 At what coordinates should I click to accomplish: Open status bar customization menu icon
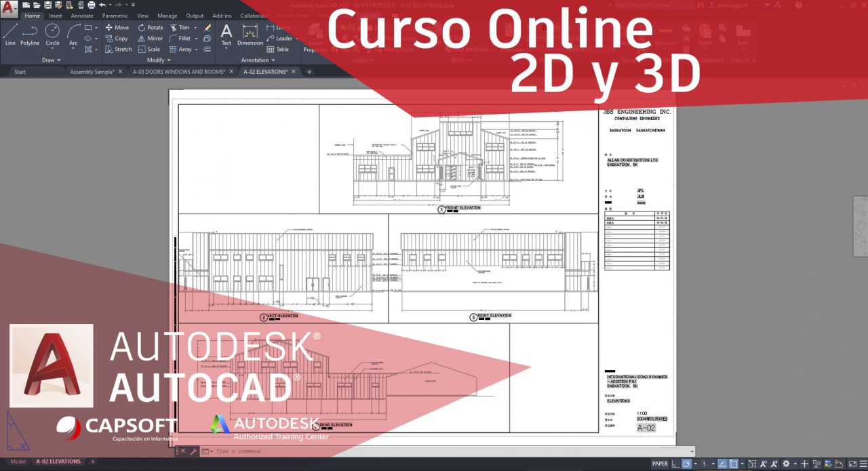point(863,464)
